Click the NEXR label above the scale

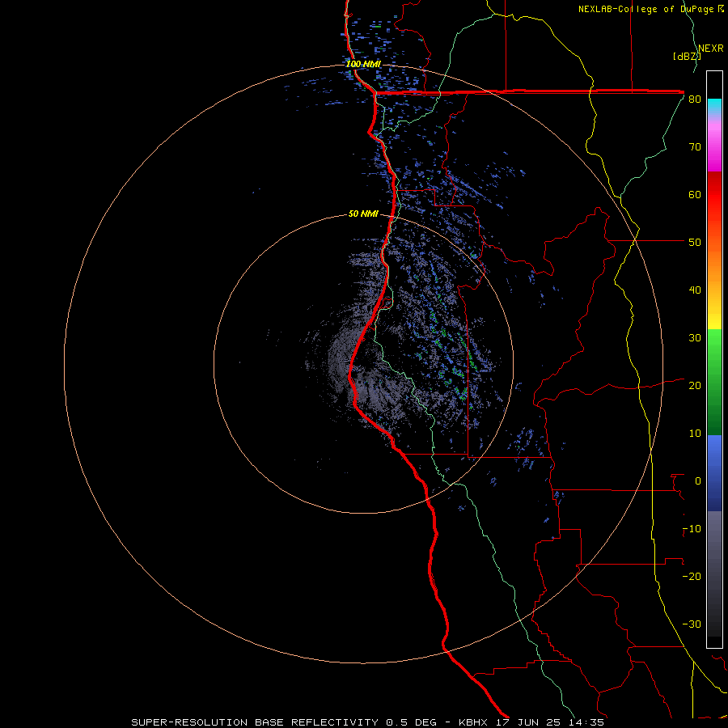tap(711, 49)
